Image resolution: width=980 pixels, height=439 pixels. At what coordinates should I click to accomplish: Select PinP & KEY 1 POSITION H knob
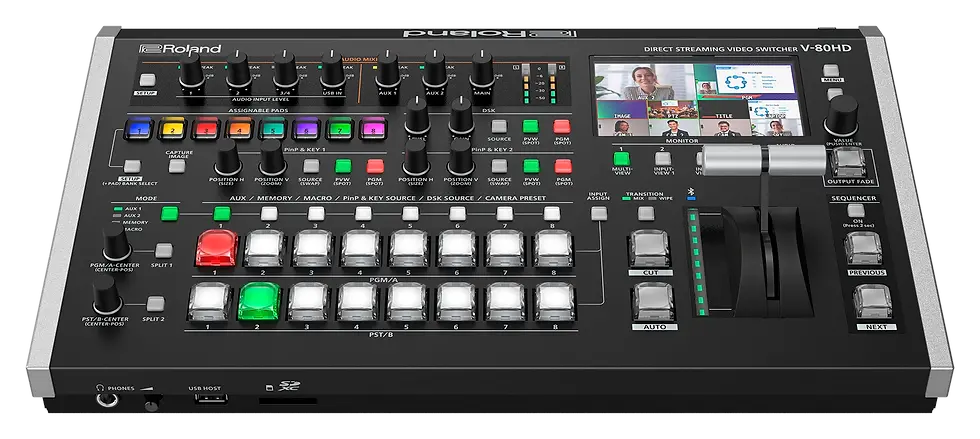point(228,158)
